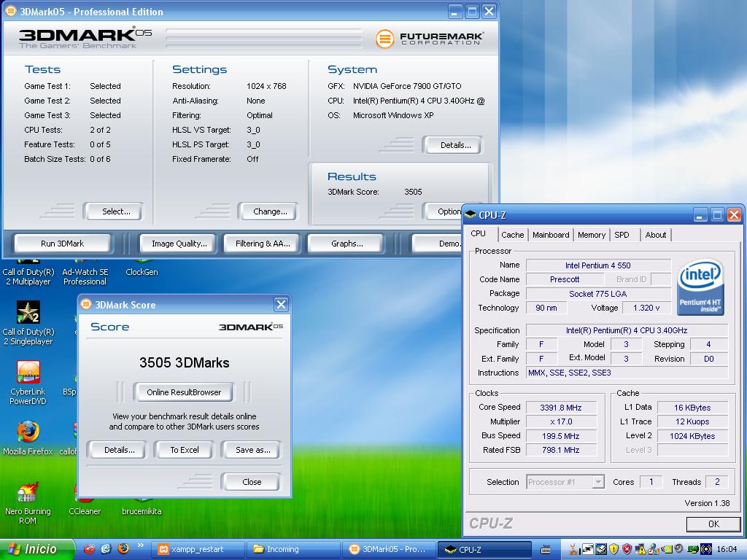Open Mozilla Firefox desktop shortcut
This screenshot has height=560, width=747.
point(28,432)
